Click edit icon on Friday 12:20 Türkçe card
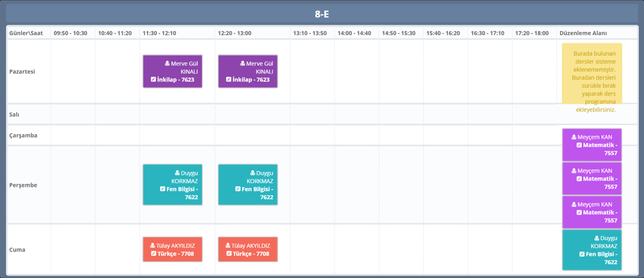 pos(229,254)
